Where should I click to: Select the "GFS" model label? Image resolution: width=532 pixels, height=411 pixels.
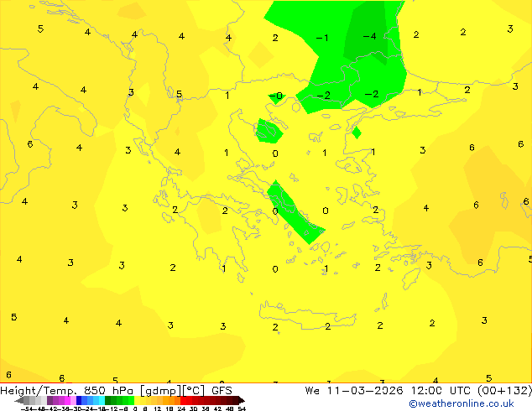coord(222,391)
